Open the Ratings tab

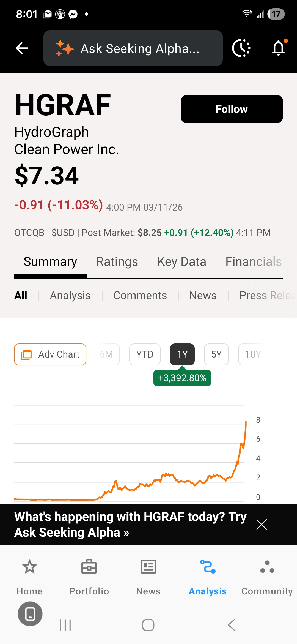117,262
